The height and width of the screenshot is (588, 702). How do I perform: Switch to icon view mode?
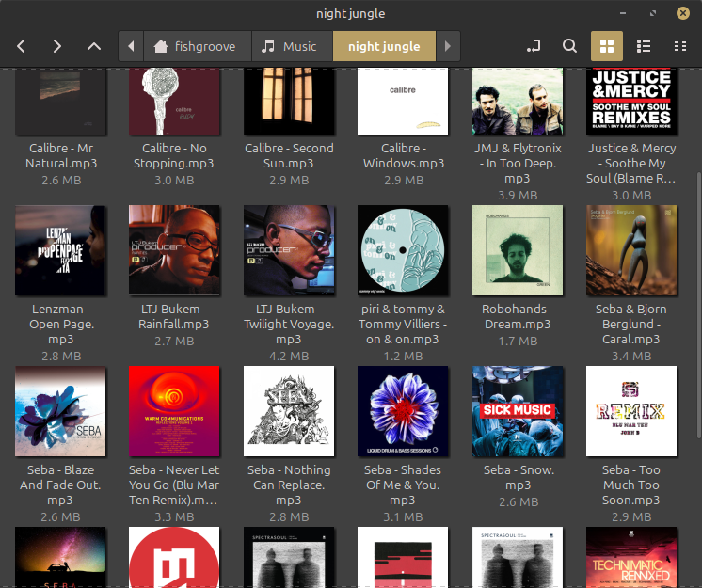607,46
